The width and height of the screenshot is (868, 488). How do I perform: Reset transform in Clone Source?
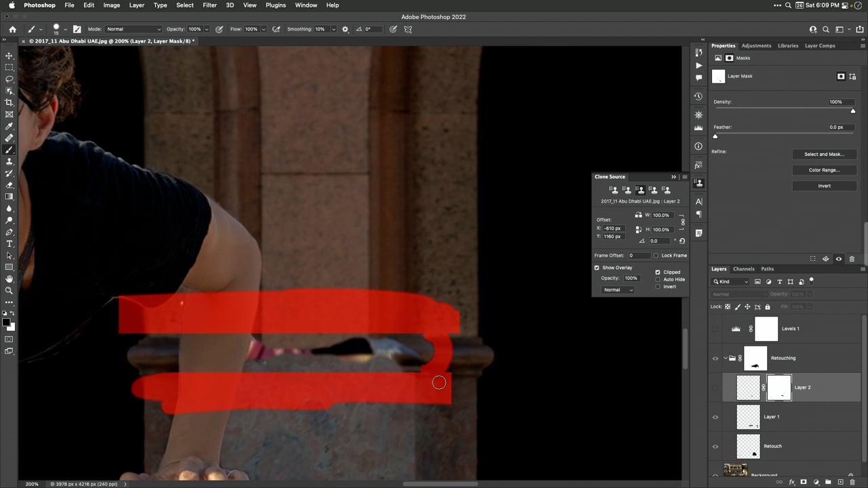(x=682, y=241)
